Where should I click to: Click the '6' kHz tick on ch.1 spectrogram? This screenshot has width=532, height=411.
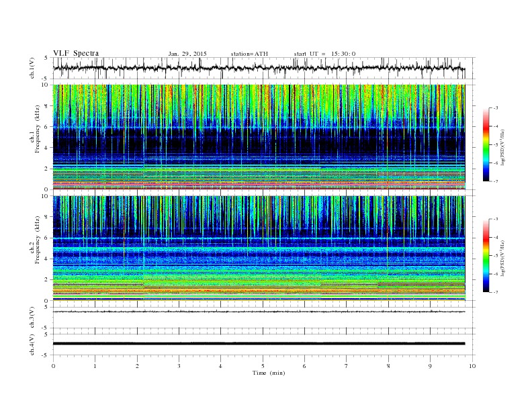coord(46,127)
